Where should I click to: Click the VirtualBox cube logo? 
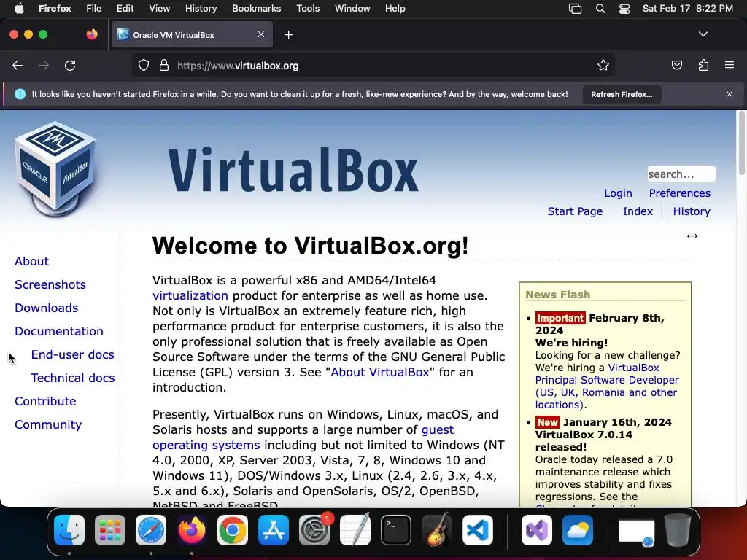pyautogui.click(x=55, y=169)
